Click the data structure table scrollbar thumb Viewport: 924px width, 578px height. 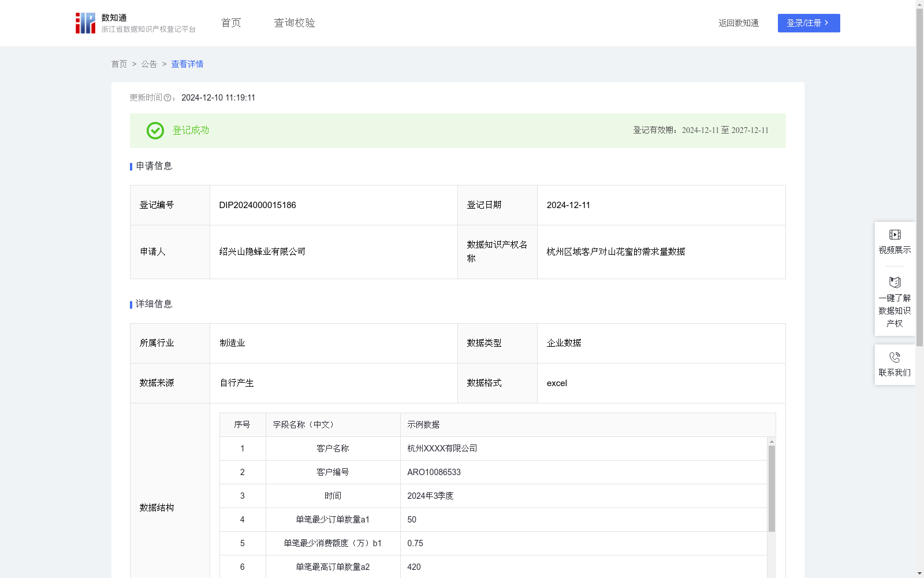[772, 488]
